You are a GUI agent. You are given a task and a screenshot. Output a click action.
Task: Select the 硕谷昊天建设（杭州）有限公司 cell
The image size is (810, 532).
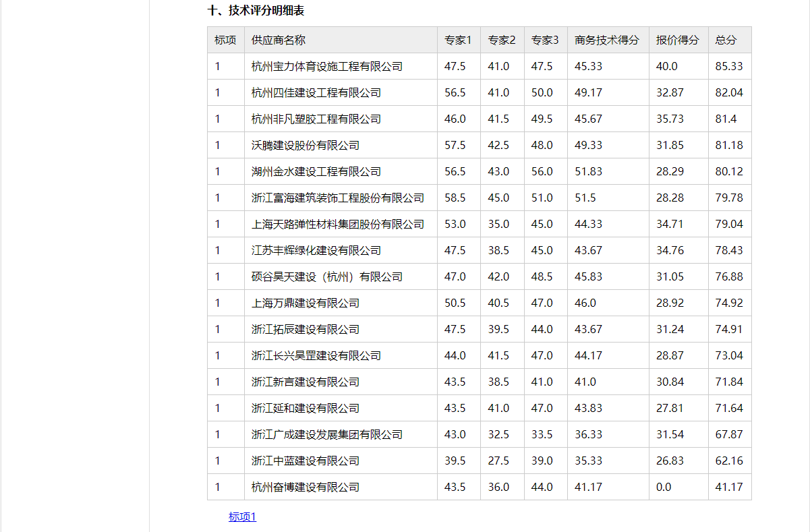[326, 276]
